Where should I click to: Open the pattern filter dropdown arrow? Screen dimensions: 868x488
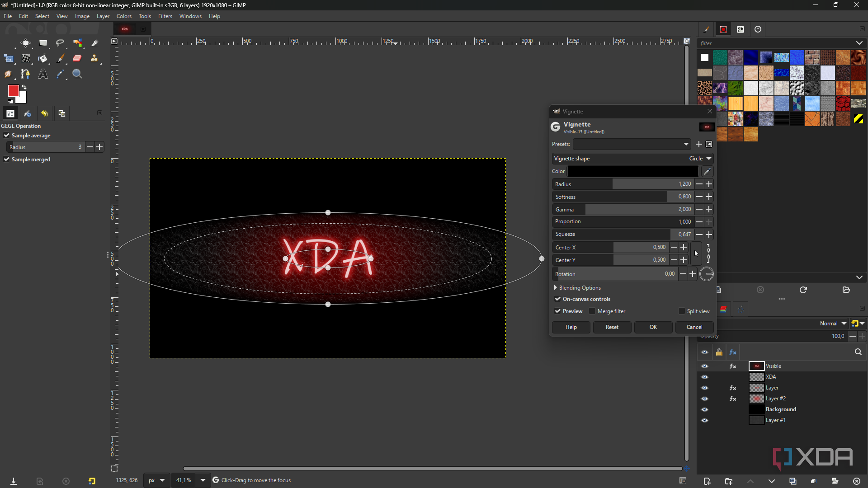859,43
